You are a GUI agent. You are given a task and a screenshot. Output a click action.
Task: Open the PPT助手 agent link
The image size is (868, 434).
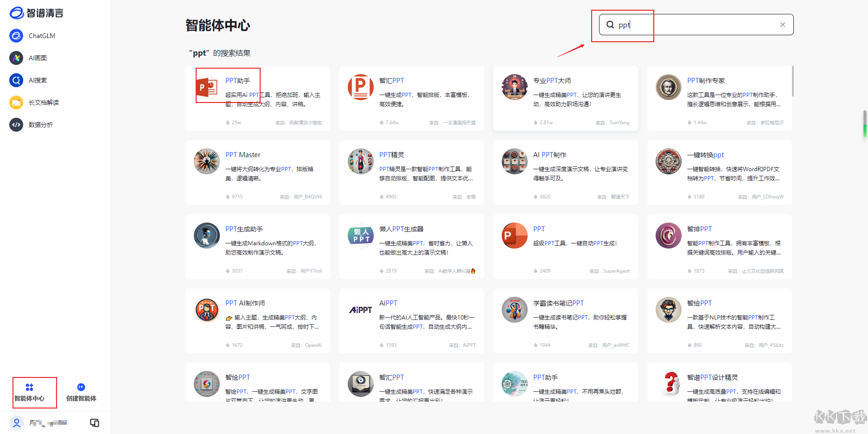click(x=237, y=80)
